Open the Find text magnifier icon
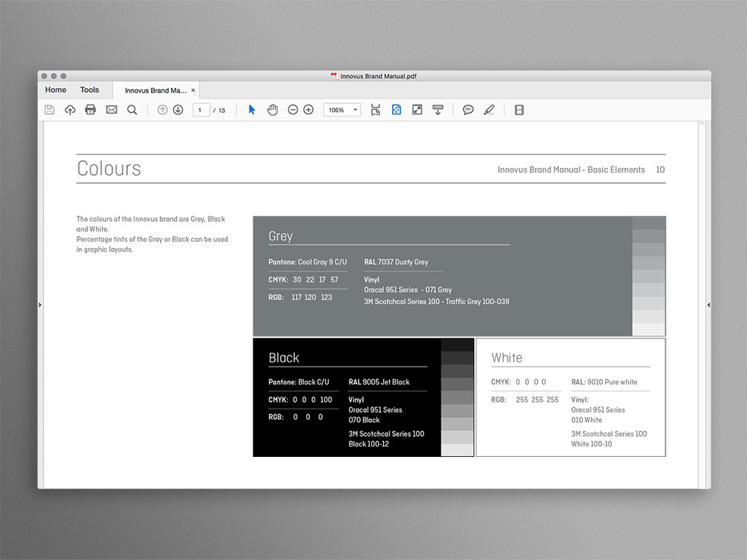Image resolution: width=747 pixels, height=560 pixels. coord(132,110)
